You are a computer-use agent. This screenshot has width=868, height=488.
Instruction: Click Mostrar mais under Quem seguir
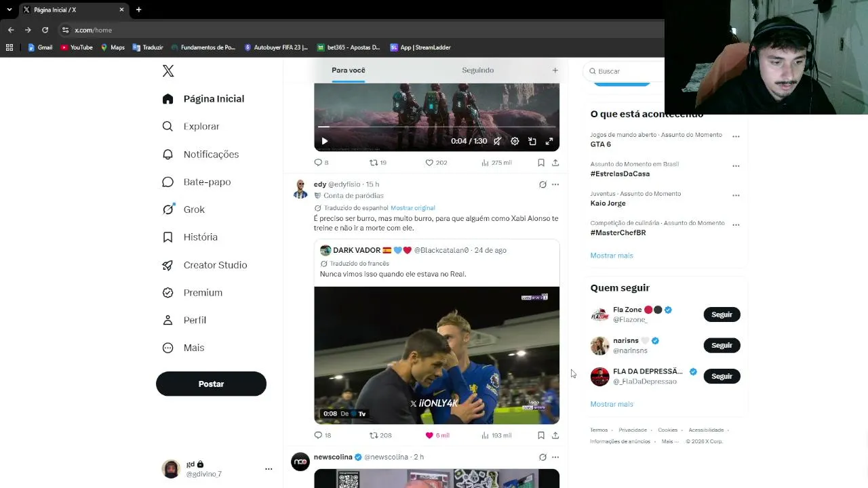[612, 404]
